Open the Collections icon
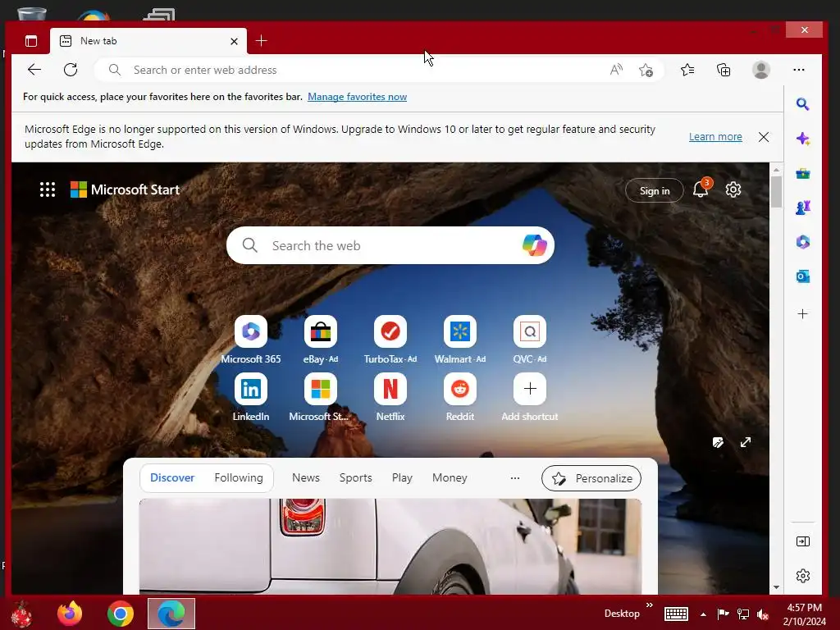 (724, 70)
